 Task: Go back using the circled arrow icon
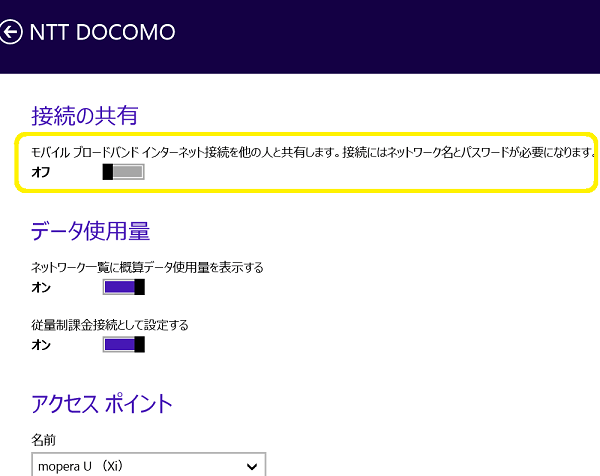10,32
